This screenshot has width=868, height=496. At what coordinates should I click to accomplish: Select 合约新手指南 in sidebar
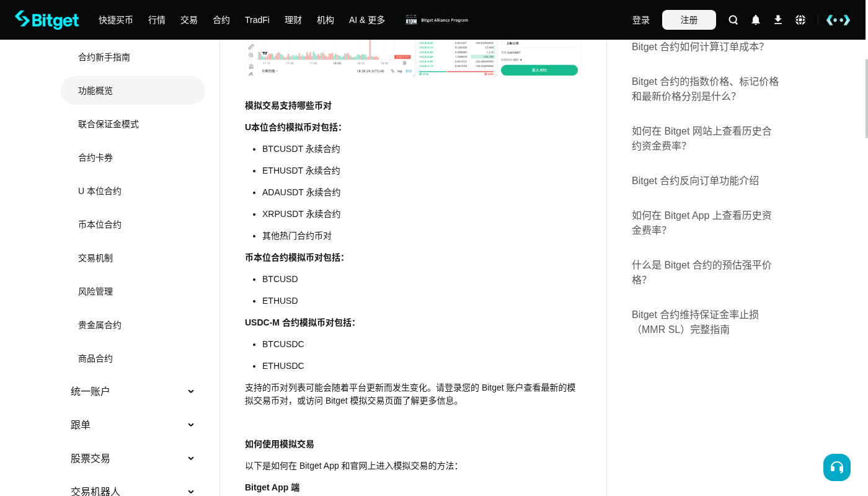coord(133,57)
